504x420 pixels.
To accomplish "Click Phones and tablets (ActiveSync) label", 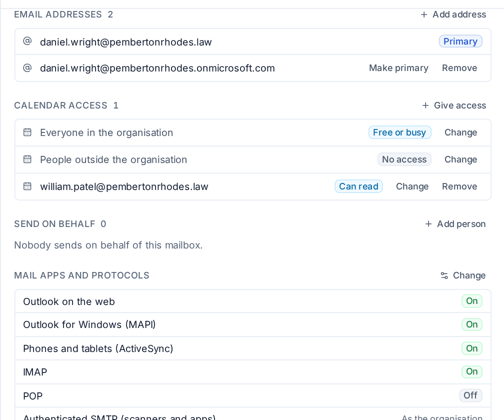I will [x=98, y=348].
